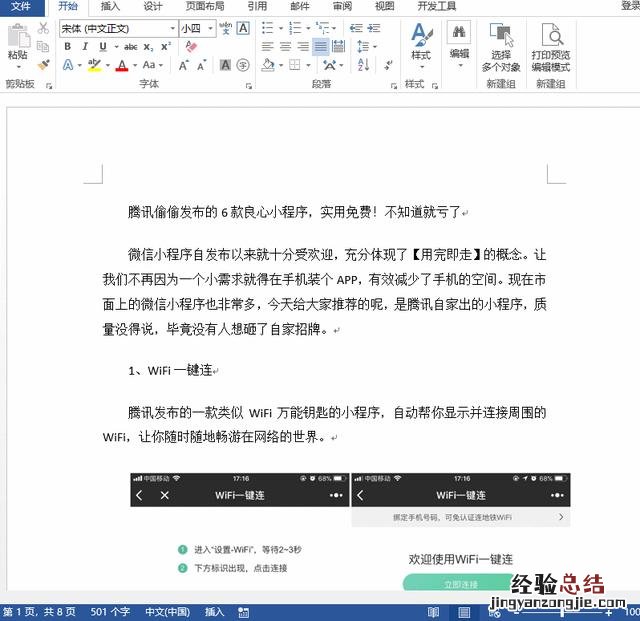This screenshot has height=621, width=640.
Task: Switch to the Page Layout (页面布局) tab
Action: point(205,6)
